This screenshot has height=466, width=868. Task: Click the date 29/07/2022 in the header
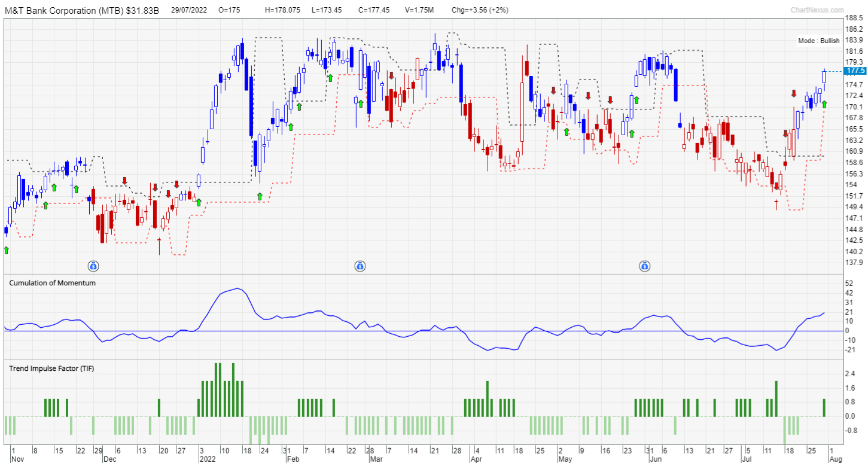tap(188, 10)
